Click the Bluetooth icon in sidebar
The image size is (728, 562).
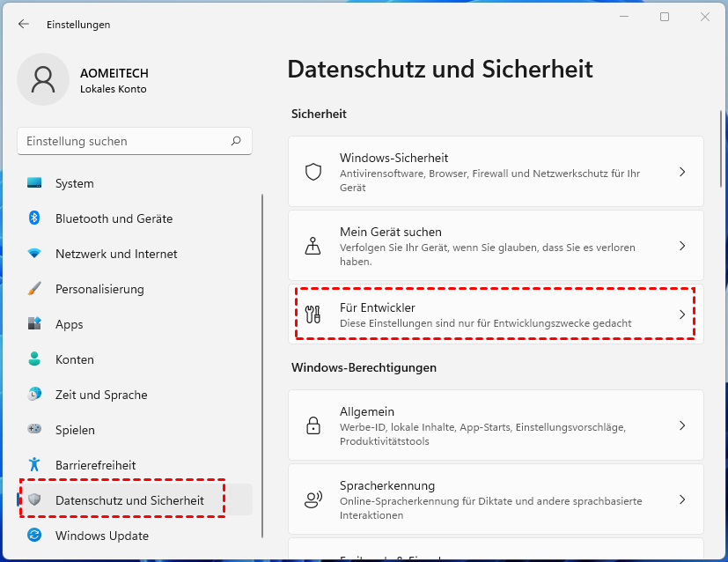pyautogui.click(x=34, y=218)
